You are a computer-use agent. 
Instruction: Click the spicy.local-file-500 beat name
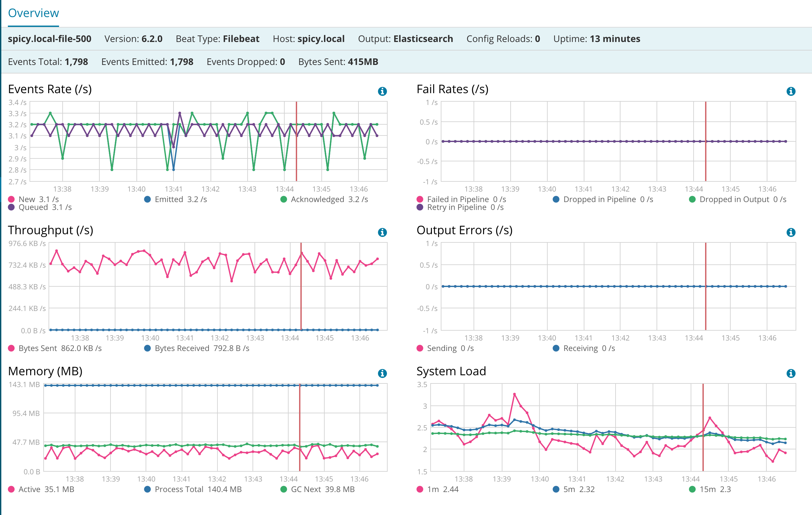click(x=50, y=38)
